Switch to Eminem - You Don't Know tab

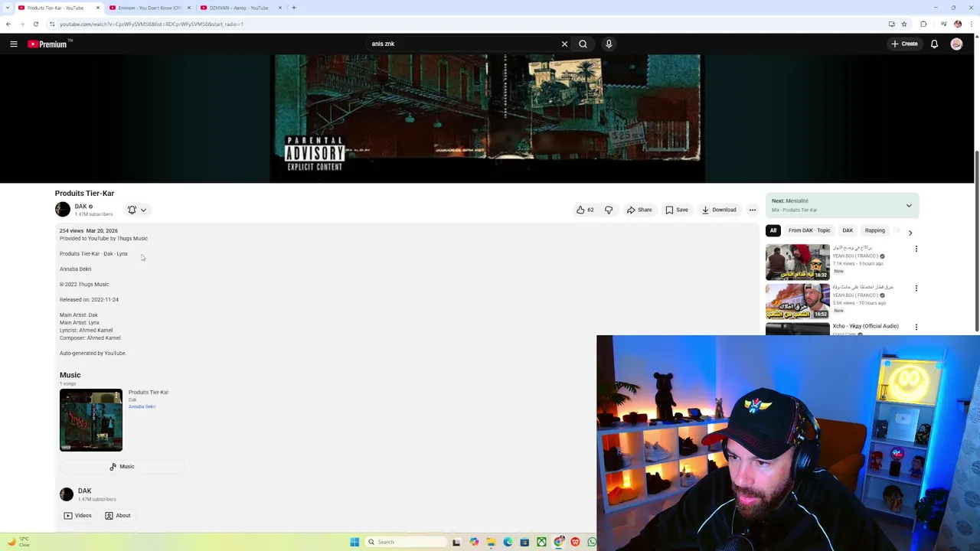click(149, 8)
